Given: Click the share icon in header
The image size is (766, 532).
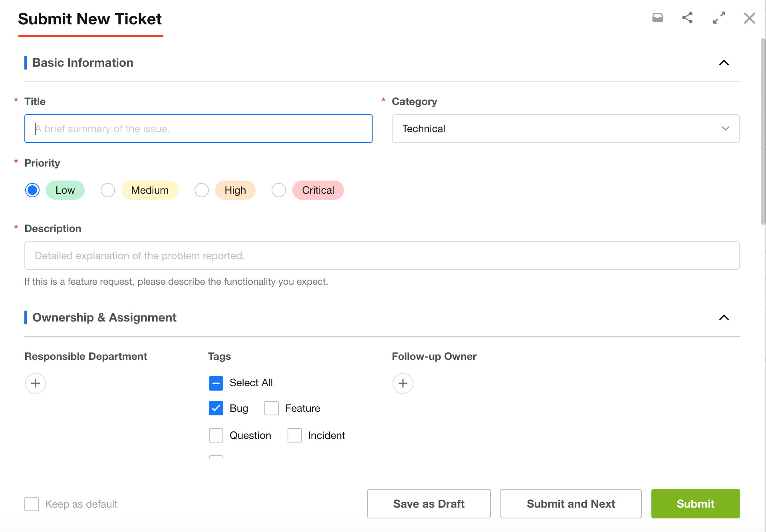Looking at the screenshot, I should click(x=687, y=18).
